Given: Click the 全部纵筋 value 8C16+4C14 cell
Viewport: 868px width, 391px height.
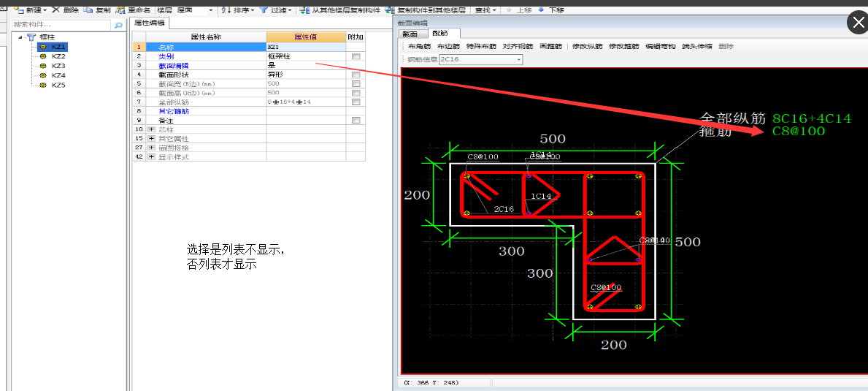Looking at the screenshot, I should tap(306, 102).
